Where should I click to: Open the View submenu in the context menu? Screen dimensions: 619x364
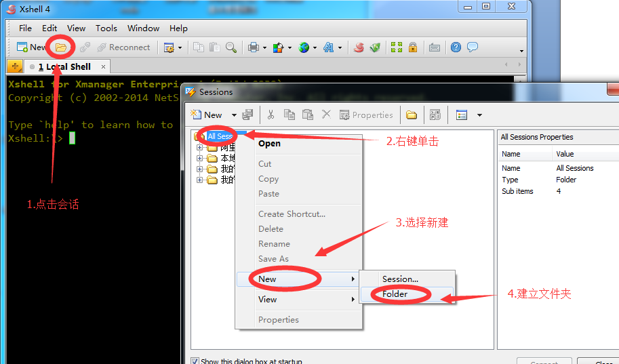pos(298,299)
